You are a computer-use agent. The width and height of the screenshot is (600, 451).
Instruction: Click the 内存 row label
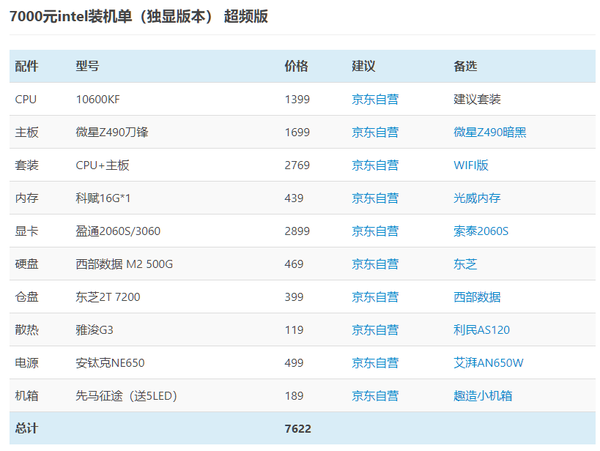pos(26,198)
